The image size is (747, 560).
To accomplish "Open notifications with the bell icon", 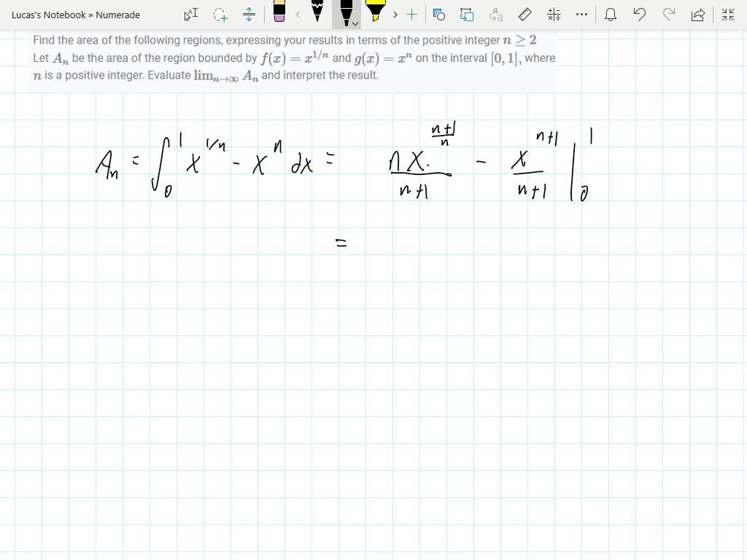I will pos(611,14).
